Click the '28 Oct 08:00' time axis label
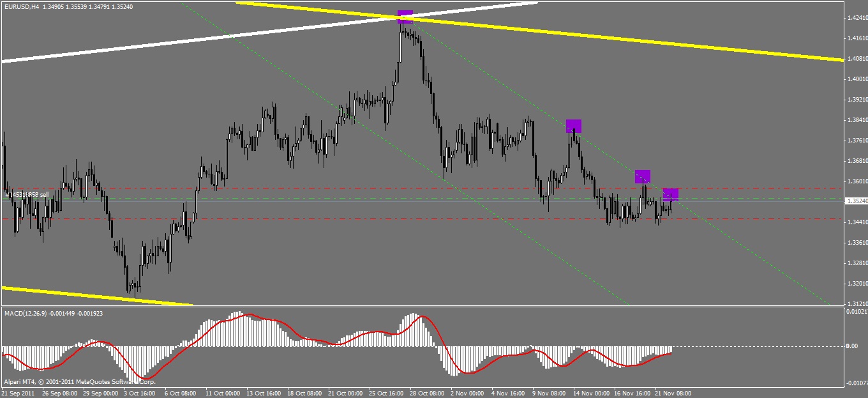Image resolution: width=868 pixels, height=398 pixels. point(428,393)
